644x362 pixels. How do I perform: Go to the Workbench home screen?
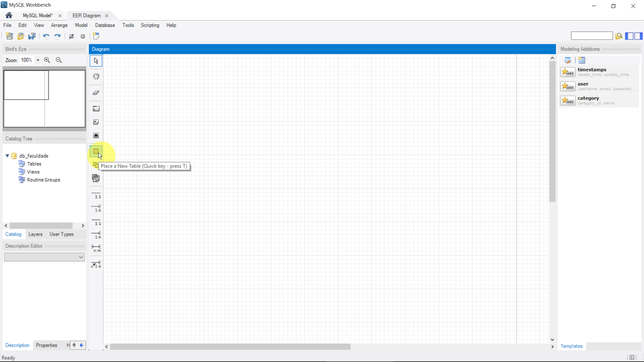click(8, 15)
